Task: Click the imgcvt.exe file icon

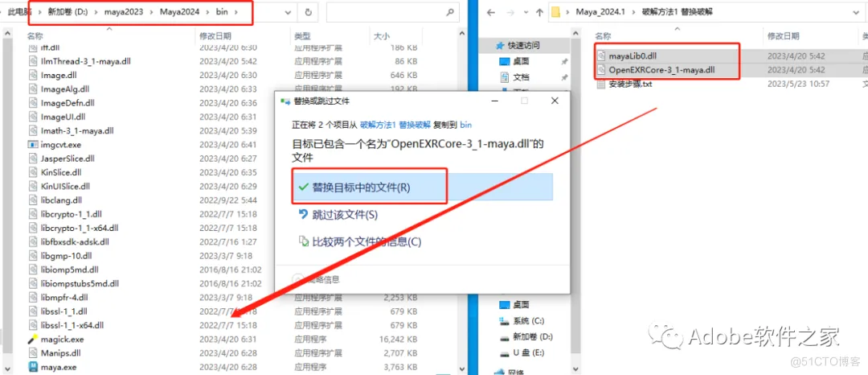Action: coord(32,145)
